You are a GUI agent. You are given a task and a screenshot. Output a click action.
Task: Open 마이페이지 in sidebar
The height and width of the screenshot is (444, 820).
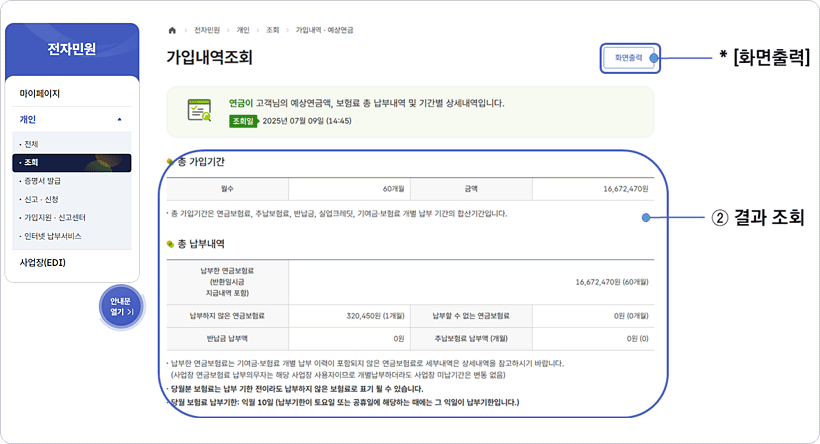pyautogui.click(x=40, y=94)
